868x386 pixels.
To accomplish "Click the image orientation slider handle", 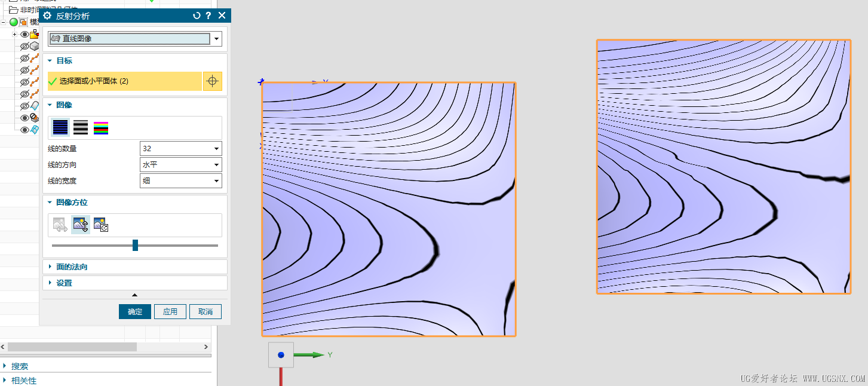I will point(135,245).
